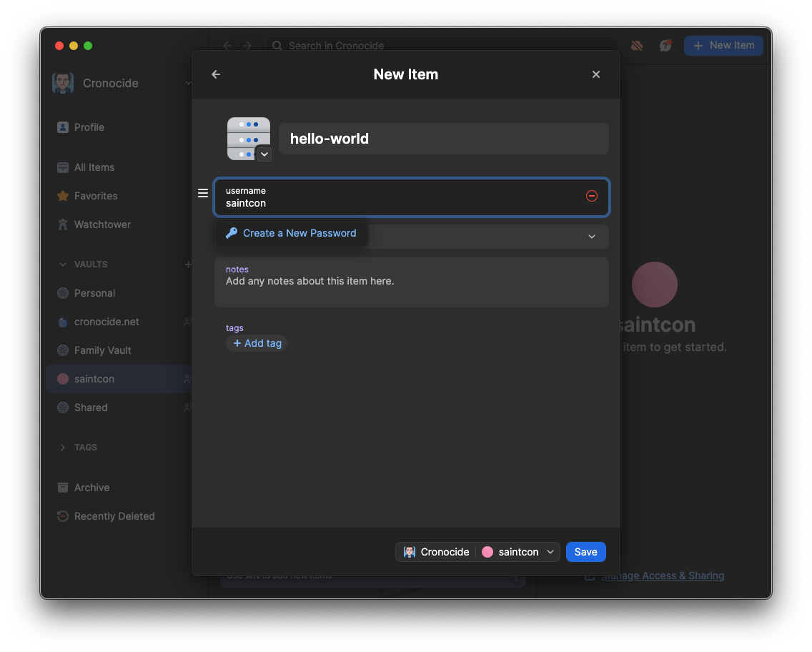Screen dimensions: 812x652
Task: Click the Cronocide account avatar
Action: [63, 83]
